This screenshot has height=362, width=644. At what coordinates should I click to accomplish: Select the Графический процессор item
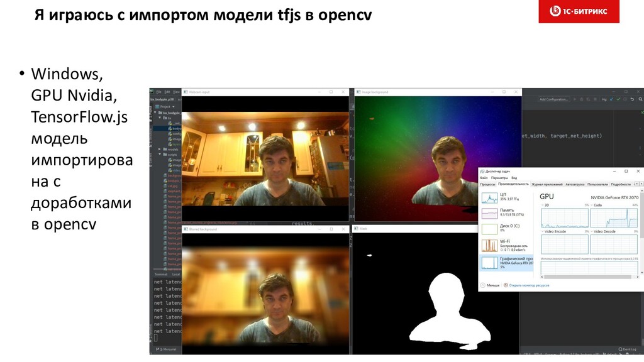[x=506, y=262]
